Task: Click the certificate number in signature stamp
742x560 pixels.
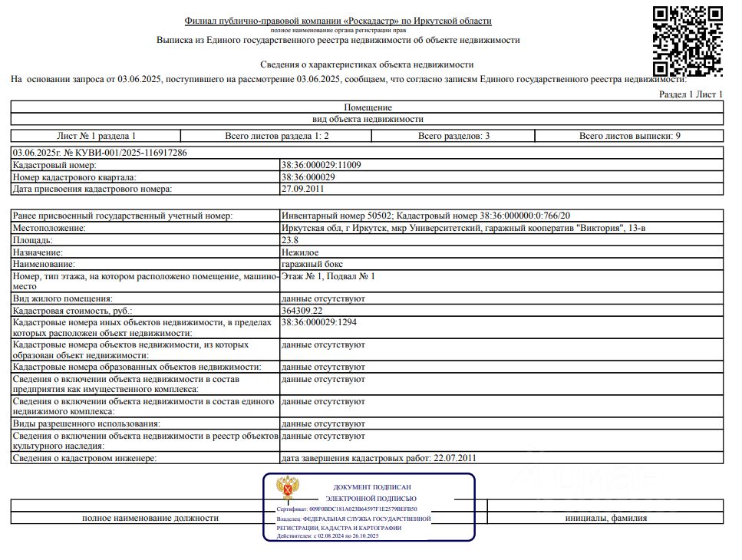Action: pos(347,509)
